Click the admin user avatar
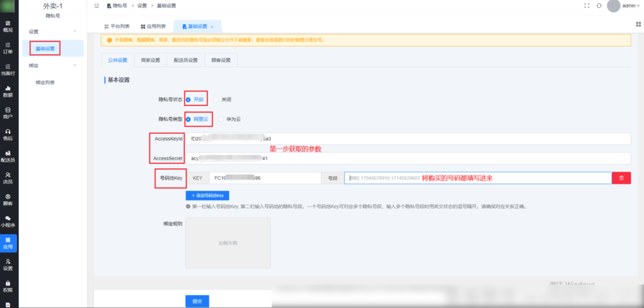Viewport: 644px width, 308px height. coord(613,6)
